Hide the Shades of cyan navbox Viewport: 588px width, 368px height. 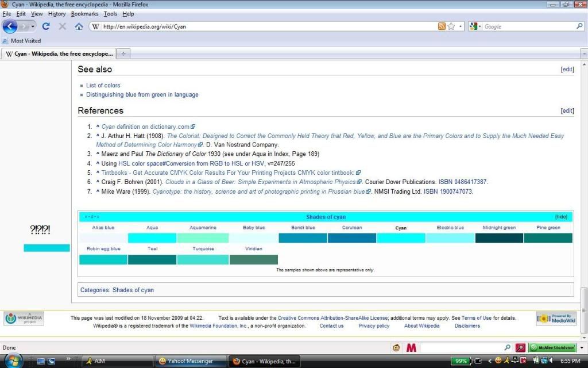coord(560,217)
